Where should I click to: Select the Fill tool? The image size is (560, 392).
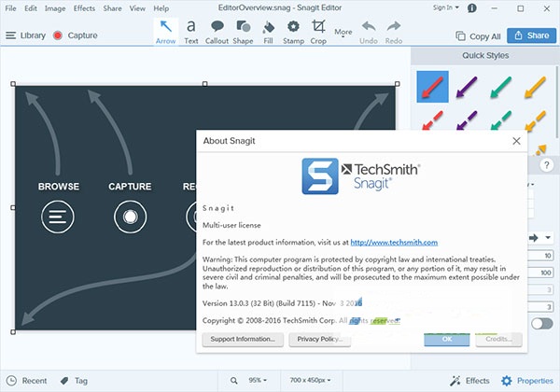268,32
